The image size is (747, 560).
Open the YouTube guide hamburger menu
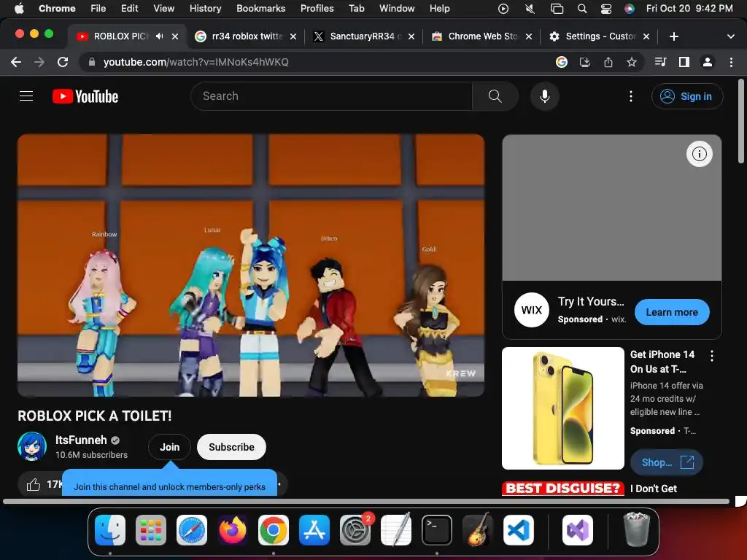(x=26, y=96)
